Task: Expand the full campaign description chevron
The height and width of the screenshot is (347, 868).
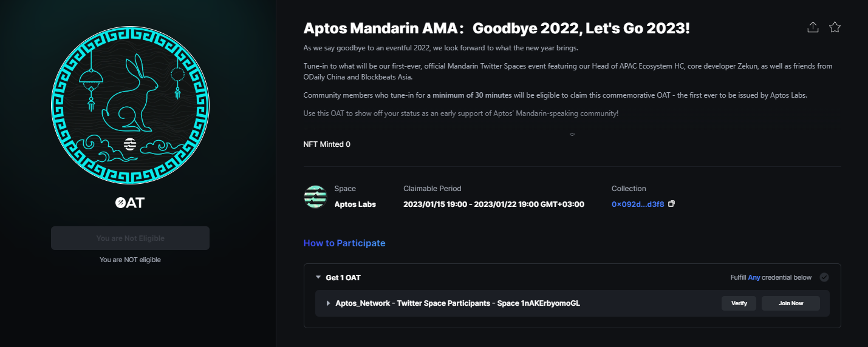Action: click(x=572, y=134)
